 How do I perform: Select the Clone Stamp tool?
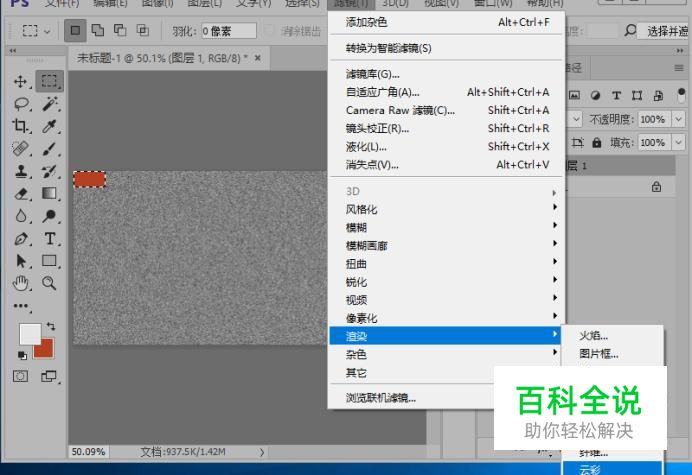coord(21,171)
